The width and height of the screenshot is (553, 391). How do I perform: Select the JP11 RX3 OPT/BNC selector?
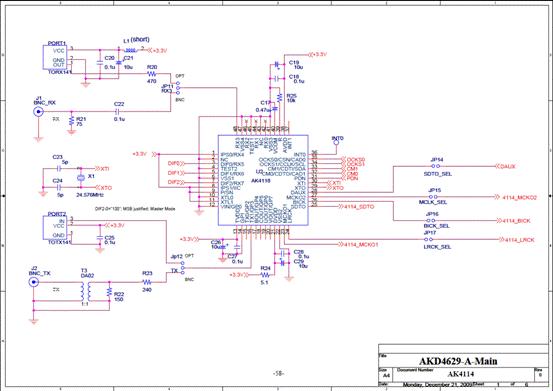coord(178,88)
